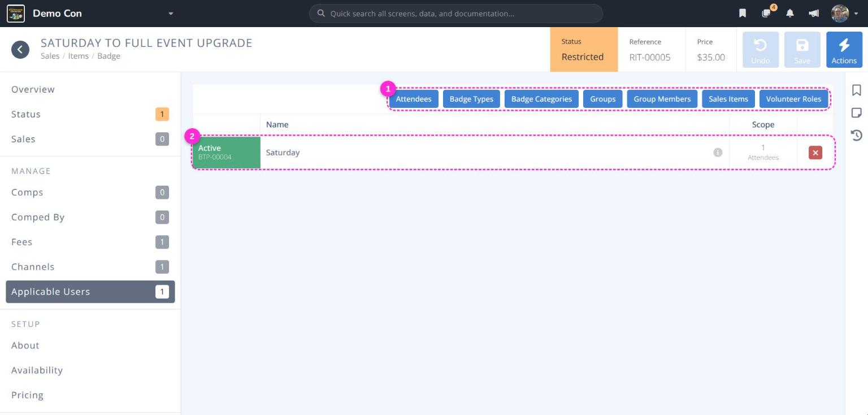The height and width of the screenshot is (415, 868).
Task: Open the Pricing setup page
Action: coord(90,395)
